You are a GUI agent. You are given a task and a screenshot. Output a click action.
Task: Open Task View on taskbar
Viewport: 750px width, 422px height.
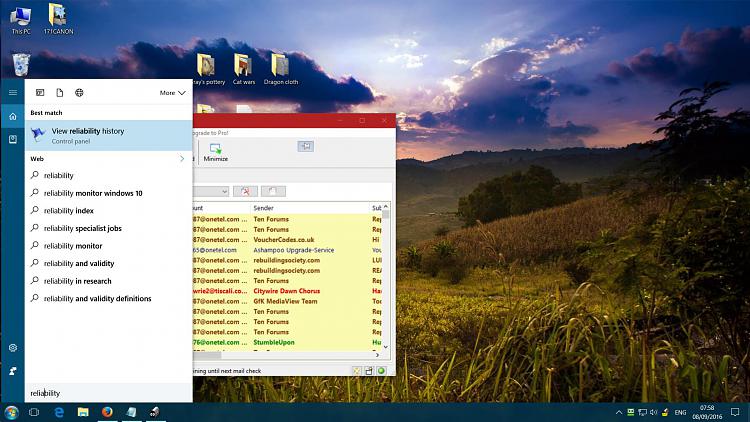[x=34, y=412]
